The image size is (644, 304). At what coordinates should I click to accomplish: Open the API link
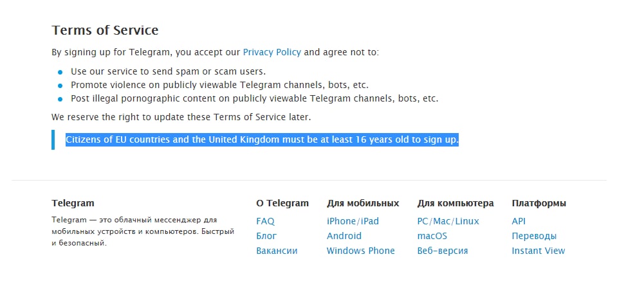coord(519,221)
